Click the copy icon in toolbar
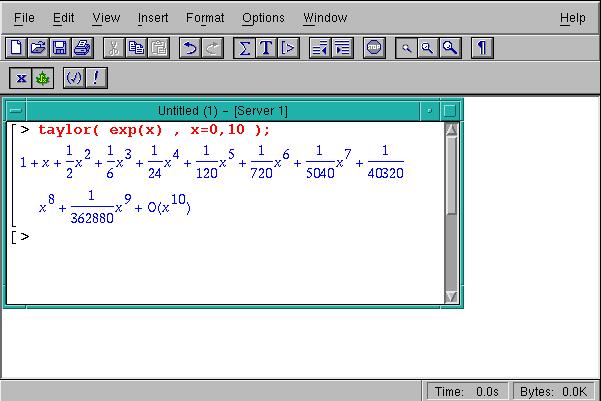Viewport: 601px width, 401px height. pyautogui.click(x=136, y=47)
